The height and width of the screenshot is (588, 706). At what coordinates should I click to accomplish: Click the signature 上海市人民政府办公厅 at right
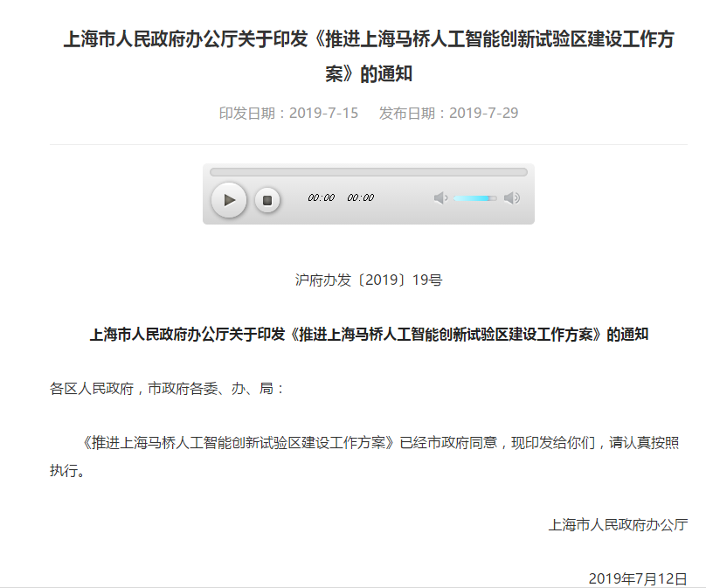(x=617, y=524)
